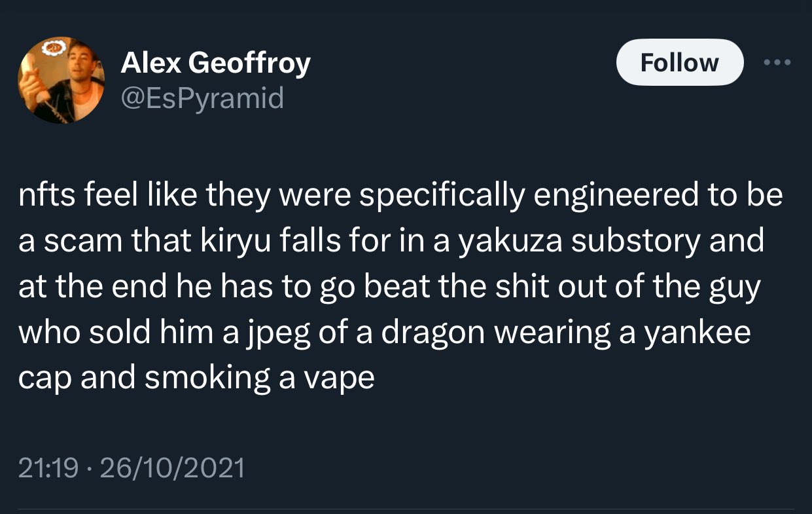Click the word "vape" in the tweet
The image size is (812, 514).
338,378
